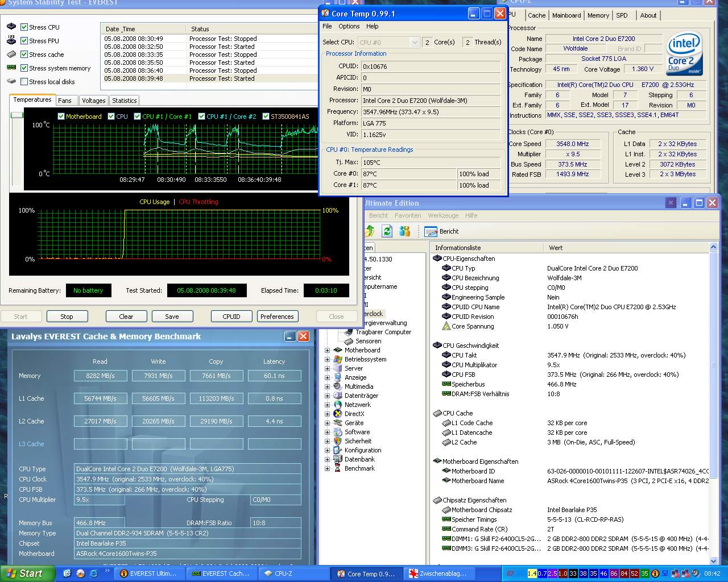This screenshot has width=728, height=582.
Task: Click the two-people users icon in toolbar
Action: pyautogui.click(x=404, y=231)
